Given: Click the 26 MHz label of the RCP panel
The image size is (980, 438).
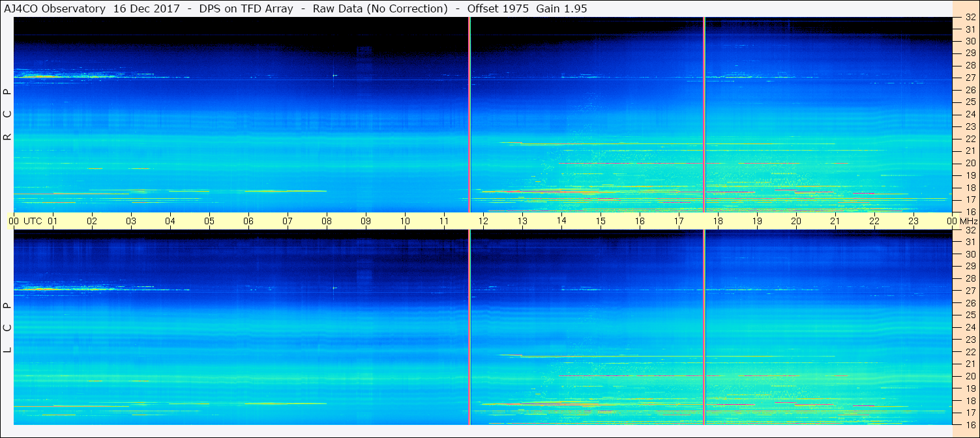Looking at the screenshot, I should 970,90.
